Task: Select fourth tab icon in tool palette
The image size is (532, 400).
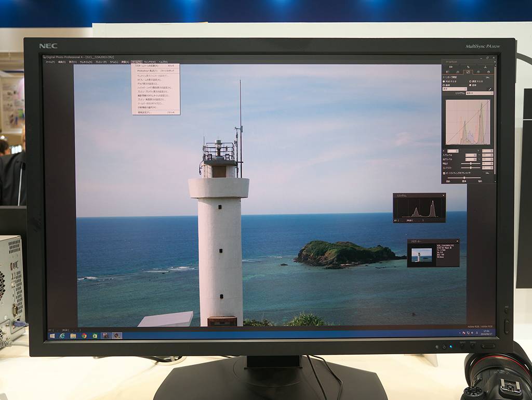Action: (x=478, y=72)
